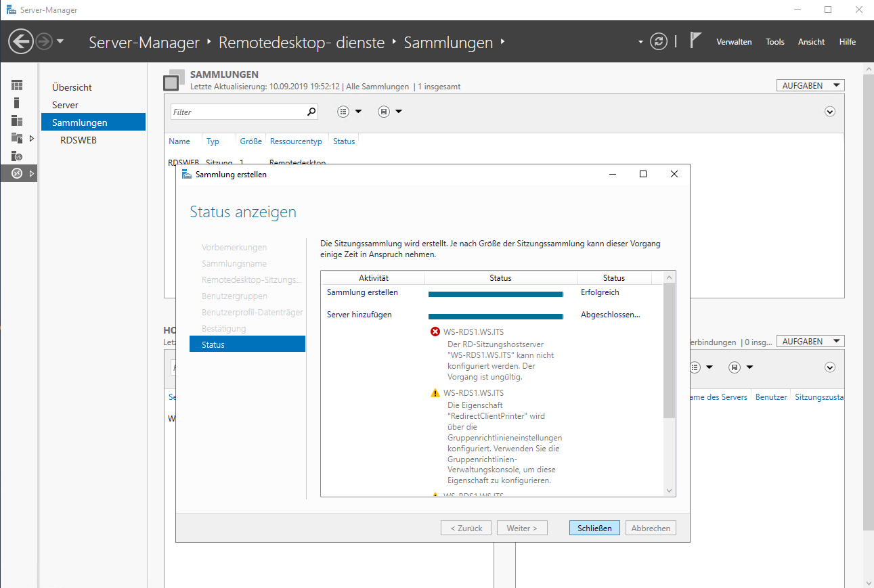This screenshot has width=874, height=588.
Task: Open the Dashboard icon in the left rail
Action: pyautogui.click(x=17, y=85)
